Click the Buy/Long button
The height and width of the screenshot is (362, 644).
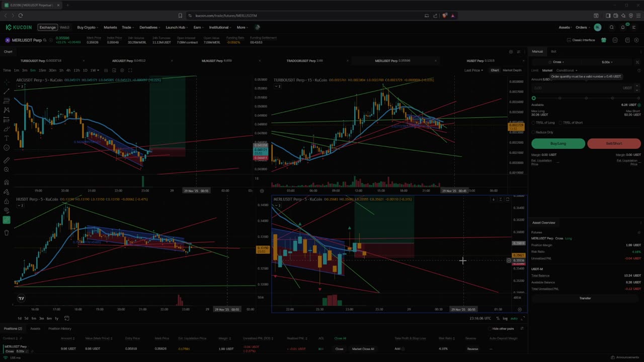pos(558,144)
